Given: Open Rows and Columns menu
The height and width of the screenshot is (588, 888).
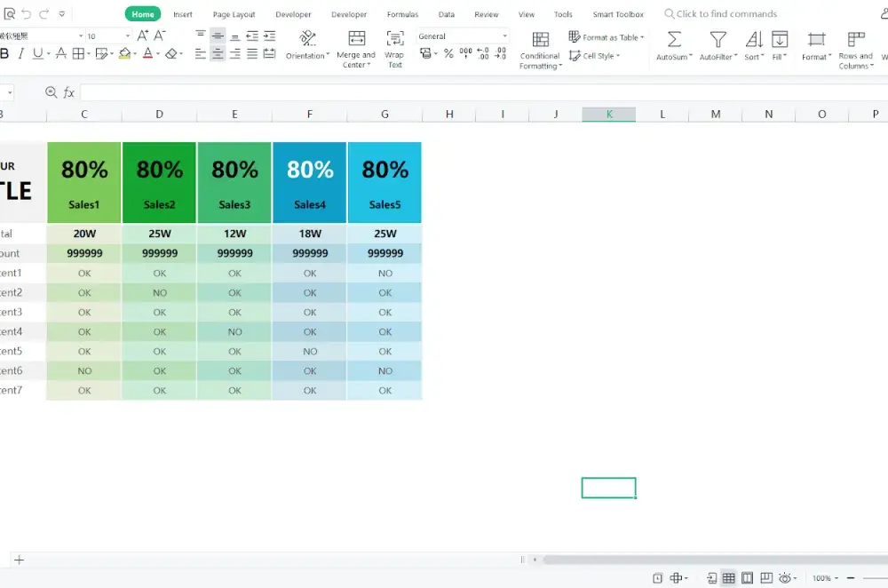Looking at the screenshot, I should 856,51.
